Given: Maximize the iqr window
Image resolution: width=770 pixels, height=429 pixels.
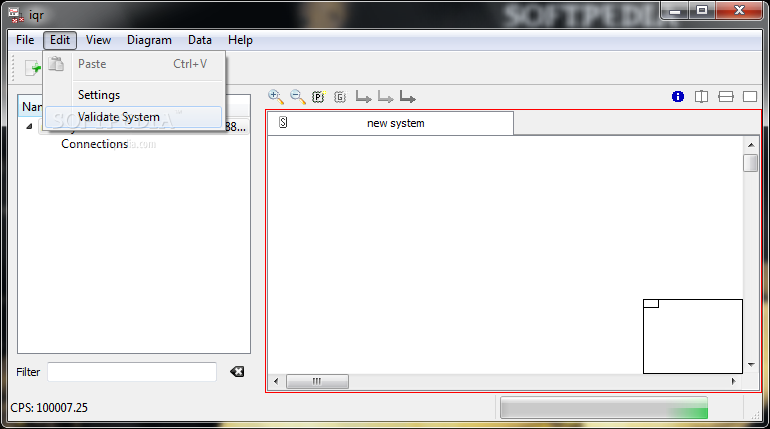Looking at the screenshot, I should (702, 10).
